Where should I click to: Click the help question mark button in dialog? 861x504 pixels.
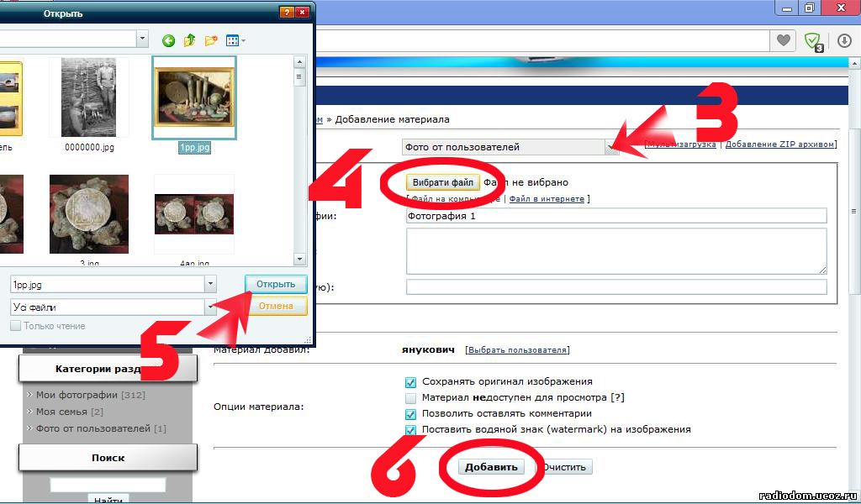pos(286,13)
